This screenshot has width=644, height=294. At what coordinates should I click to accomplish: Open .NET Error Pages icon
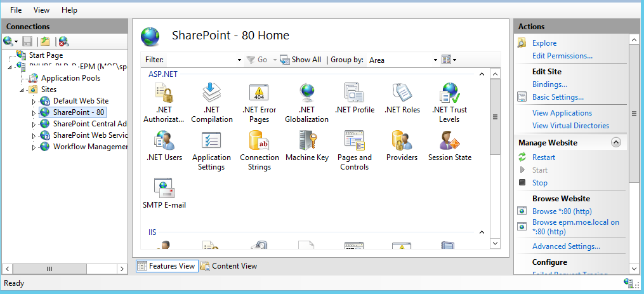tap(259, 93)
